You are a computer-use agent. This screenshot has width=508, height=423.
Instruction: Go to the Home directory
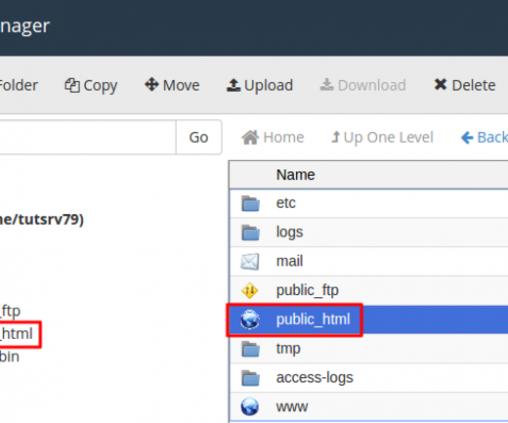click(x=273, y=137)
